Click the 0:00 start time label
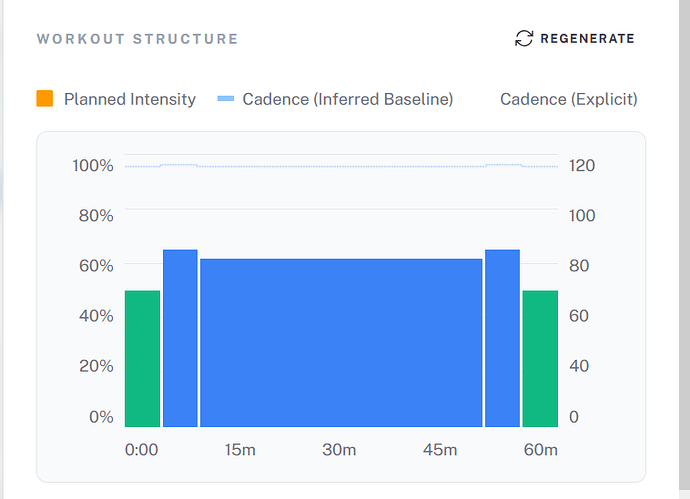 [x=141, y=450]
